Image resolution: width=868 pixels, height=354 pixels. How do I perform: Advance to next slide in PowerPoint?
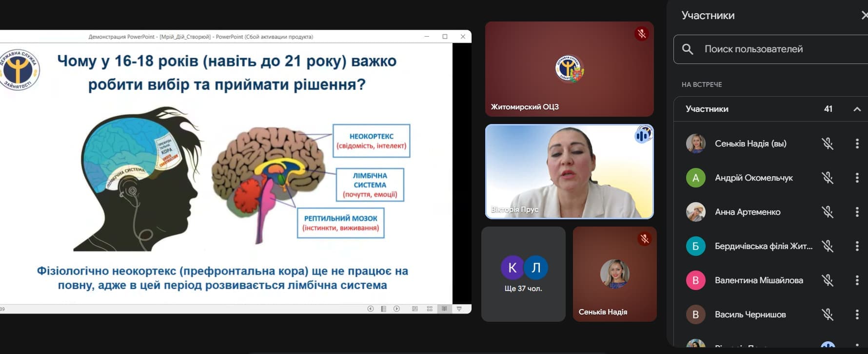click(397, 309)
